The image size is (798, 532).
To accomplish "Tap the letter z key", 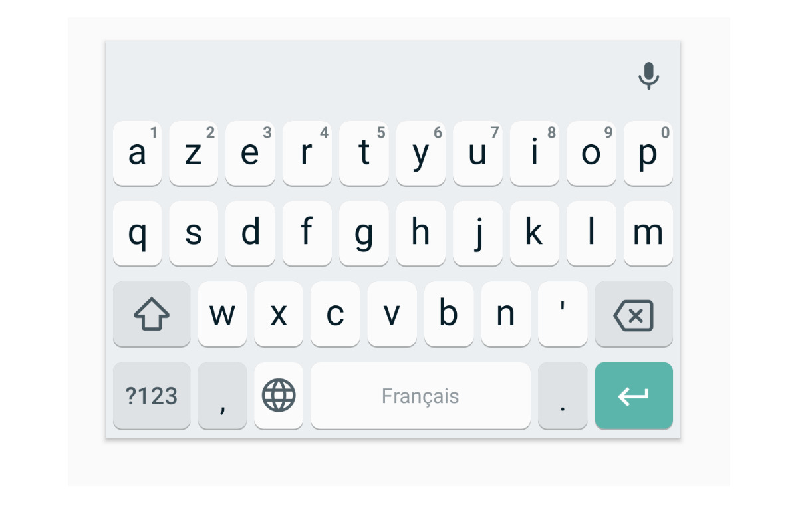I will [194, 153].
